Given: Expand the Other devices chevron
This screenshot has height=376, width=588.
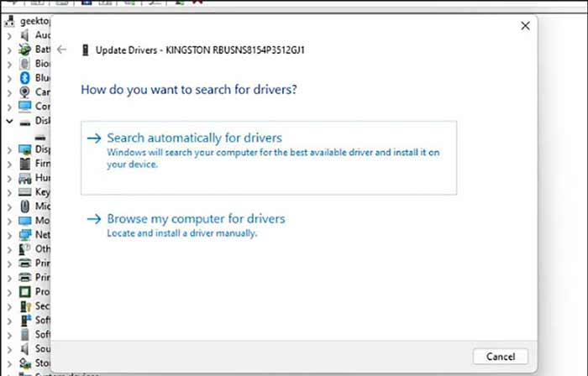Looking at the screenshot, I should (9, 250).
